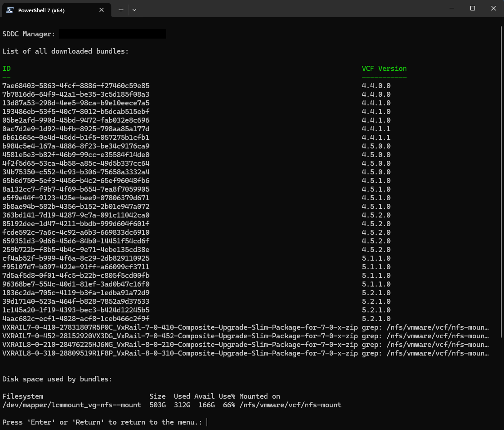This screenshot has height=430, width=504.
Task: Select bundle ID f95107d7-b897-422e-91ff-a66099cf3711
Action: click(76, 267)
